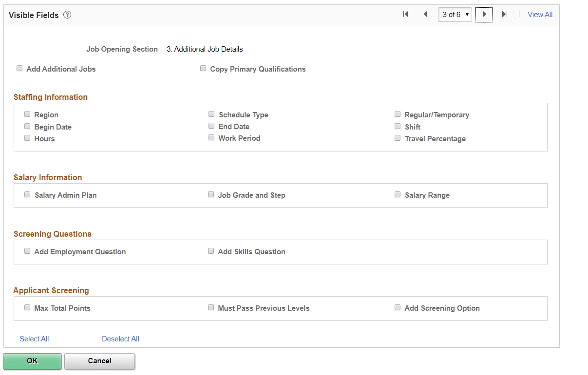Select All visible fields
The height and width of the screenshot is (375, 588).
click(x=34, y=338)
